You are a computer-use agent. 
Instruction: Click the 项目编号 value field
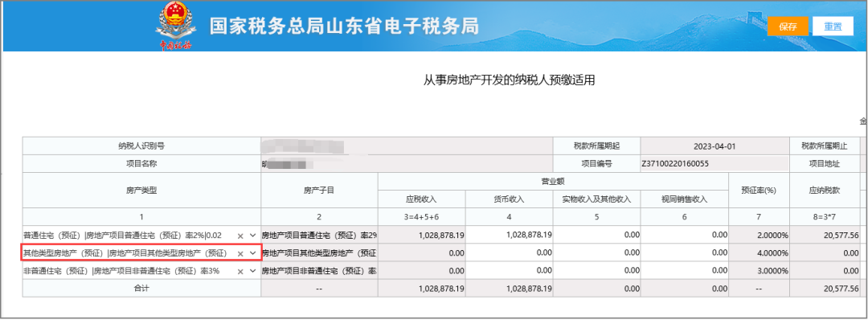[x=714, y=164]
